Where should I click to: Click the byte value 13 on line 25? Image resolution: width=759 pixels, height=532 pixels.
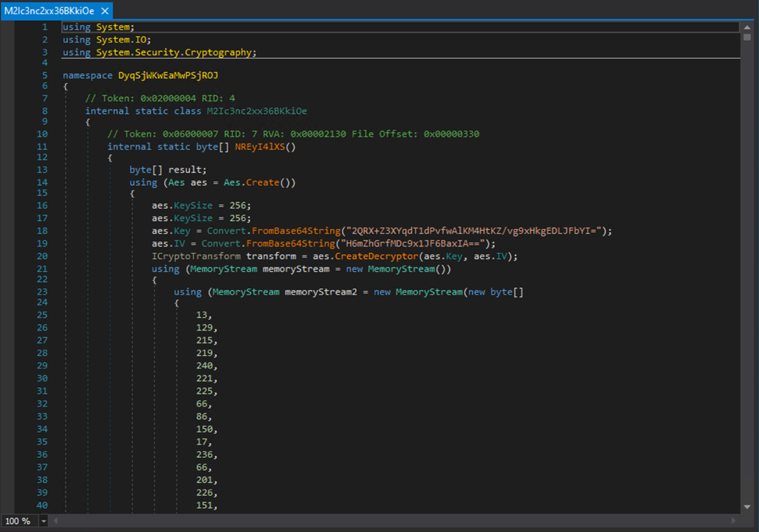[202, 315]
